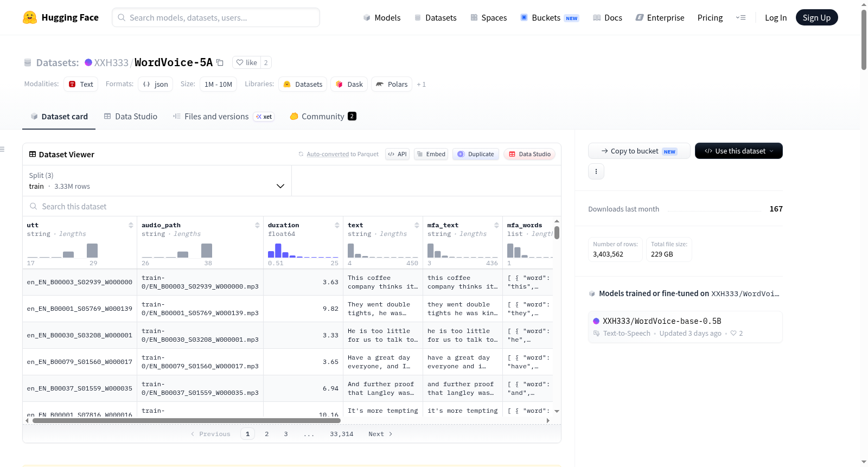Click the Embed button
The image size is (868, 467).
(431, 154)
